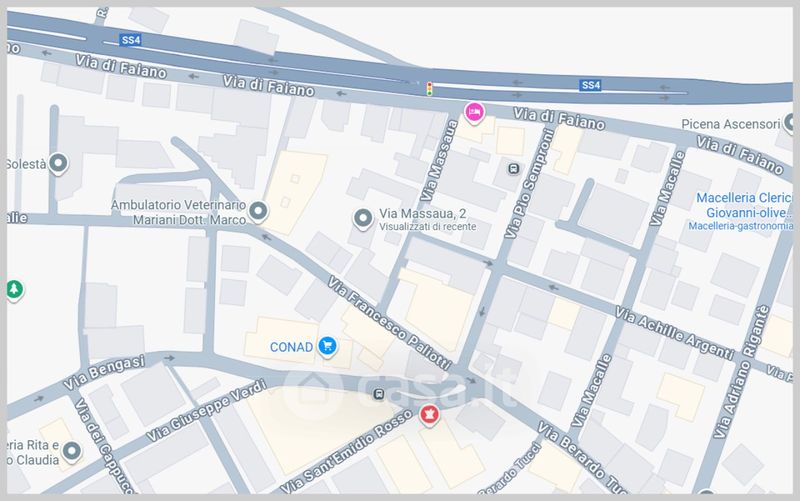Click the Via Giuseppe Verdi street label

coord(208,411)
